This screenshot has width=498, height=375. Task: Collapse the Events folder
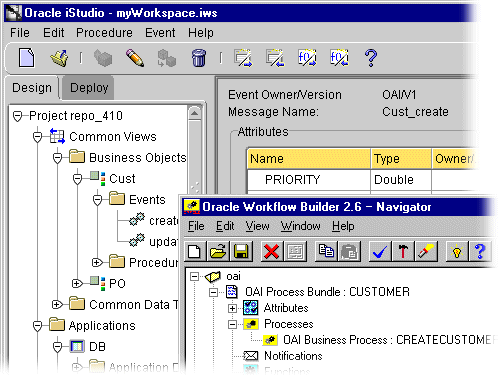(97, 200)
